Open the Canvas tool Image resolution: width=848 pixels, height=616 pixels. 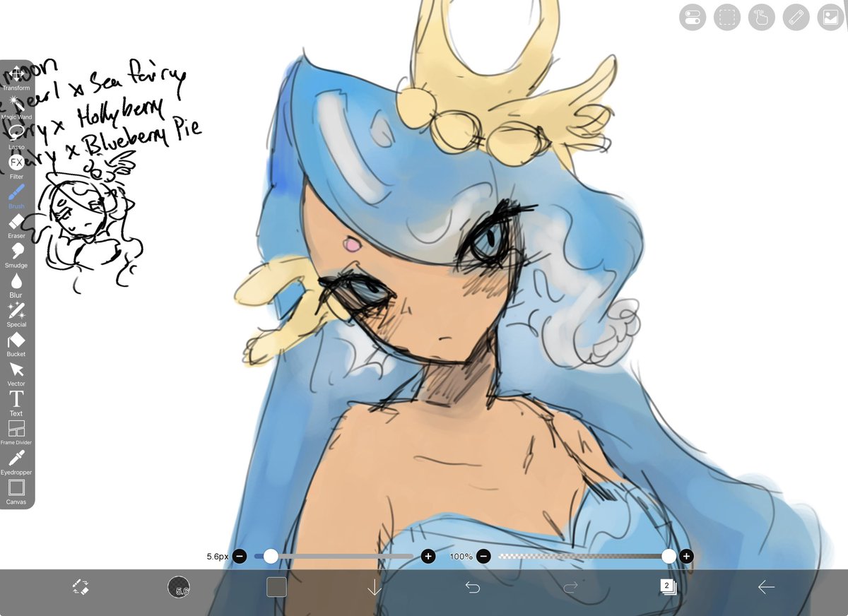[16, 492]
